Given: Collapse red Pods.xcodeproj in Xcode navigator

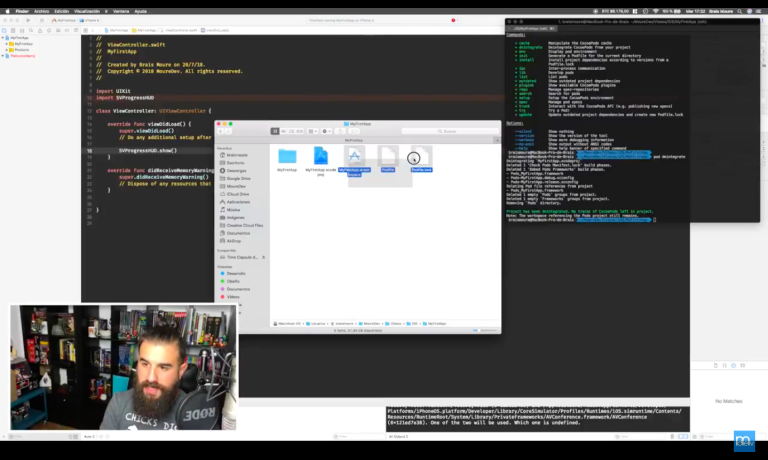Looking at the screenshot, I should tap(2, 56).
